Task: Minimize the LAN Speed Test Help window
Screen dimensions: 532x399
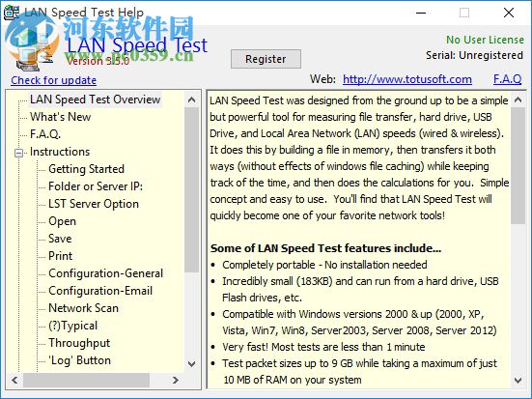Action: pos(421,13)
